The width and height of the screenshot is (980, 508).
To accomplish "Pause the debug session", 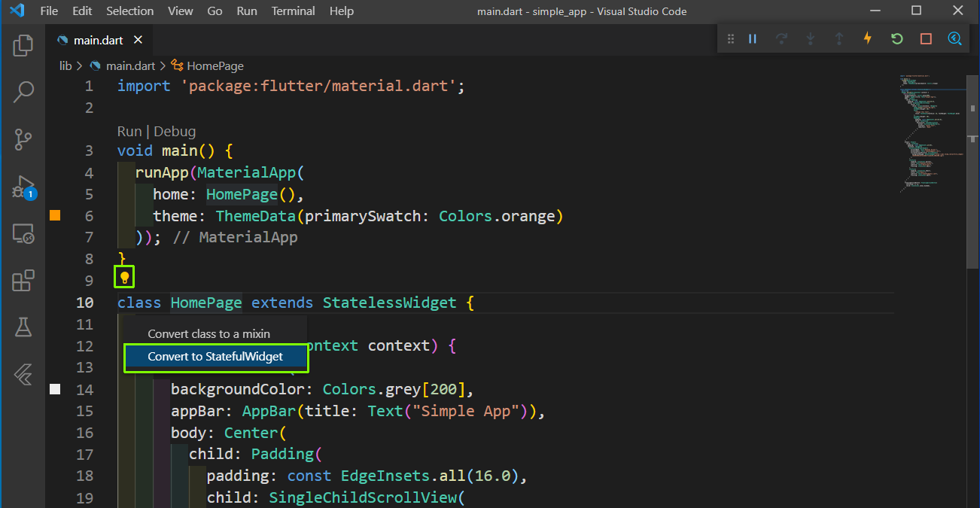I will click(x=752, y=39).
